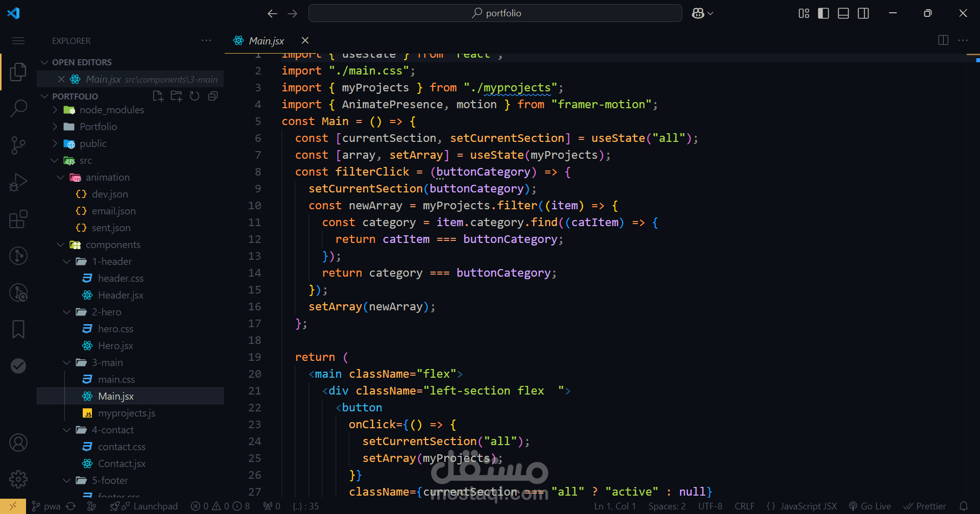980x514 pixels.
Task: Split the editor to the right
Action: 943,40
